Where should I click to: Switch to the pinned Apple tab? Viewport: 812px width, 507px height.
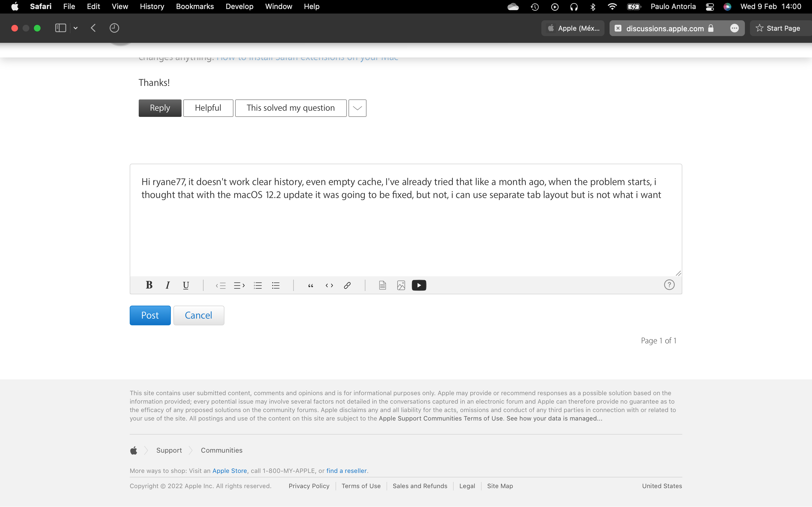572,28
